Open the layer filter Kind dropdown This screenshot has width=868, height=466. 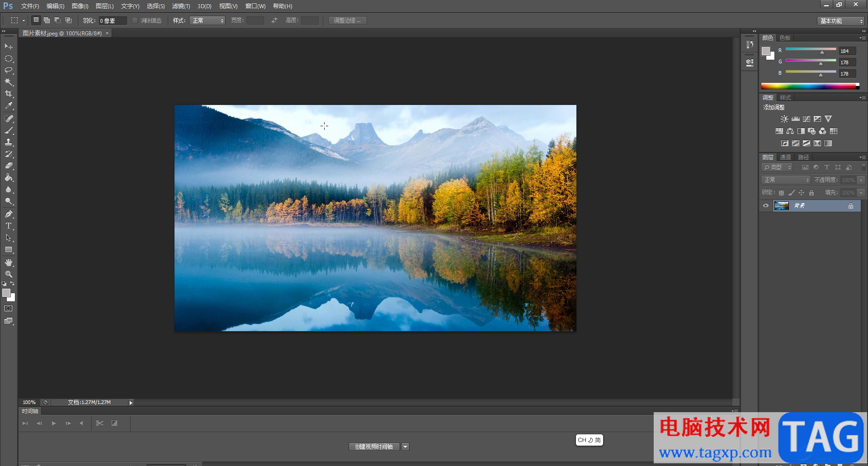click(777, 167)
